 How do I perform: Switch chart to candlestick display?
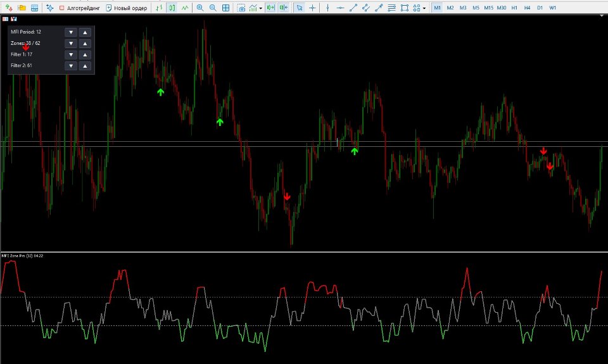point(172,8)
